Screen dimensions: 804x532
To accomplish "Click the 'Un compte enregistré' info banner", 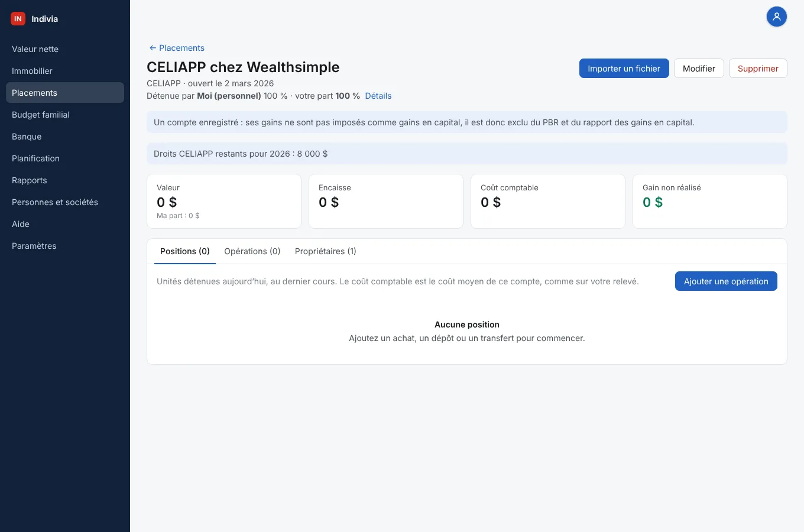I will click(x=467, y=122).
